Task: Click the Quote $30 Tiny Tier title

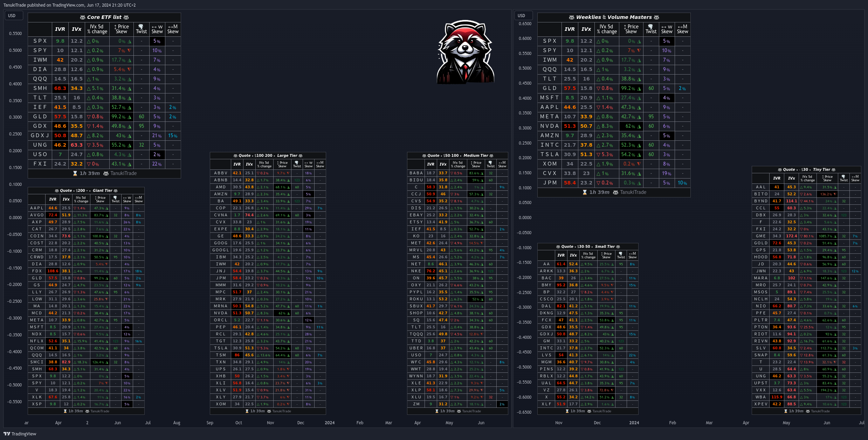Action: (x=806, y=169)
